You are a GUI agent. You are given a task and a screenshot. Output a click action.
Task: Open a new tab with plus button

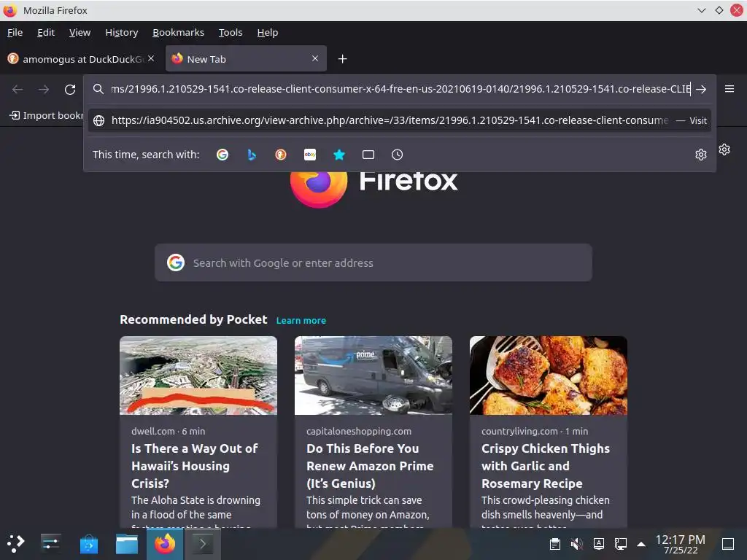pyautogui.click(x=343, y=58)
